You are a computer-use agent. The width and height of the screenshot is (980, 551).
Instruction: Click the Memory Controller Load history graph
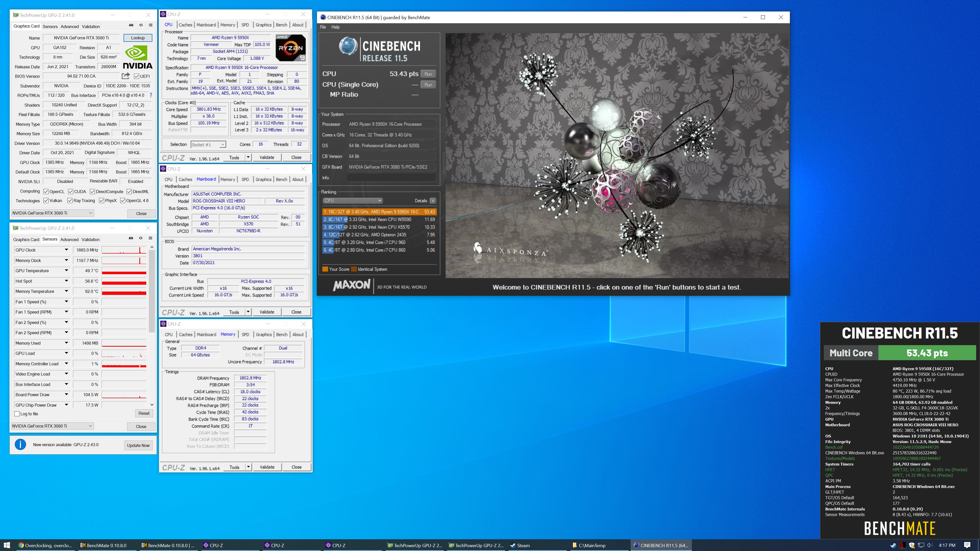pos(124,364)
